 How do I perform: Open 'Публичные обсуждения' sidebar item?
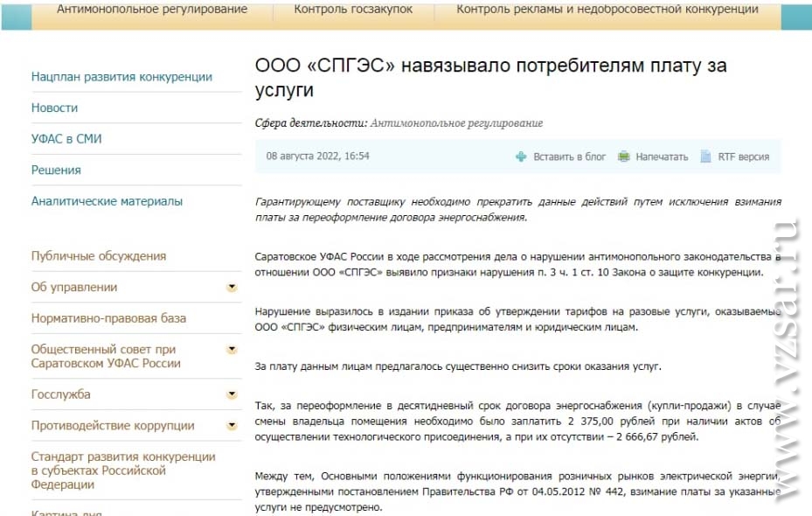[x=99, y=256]
